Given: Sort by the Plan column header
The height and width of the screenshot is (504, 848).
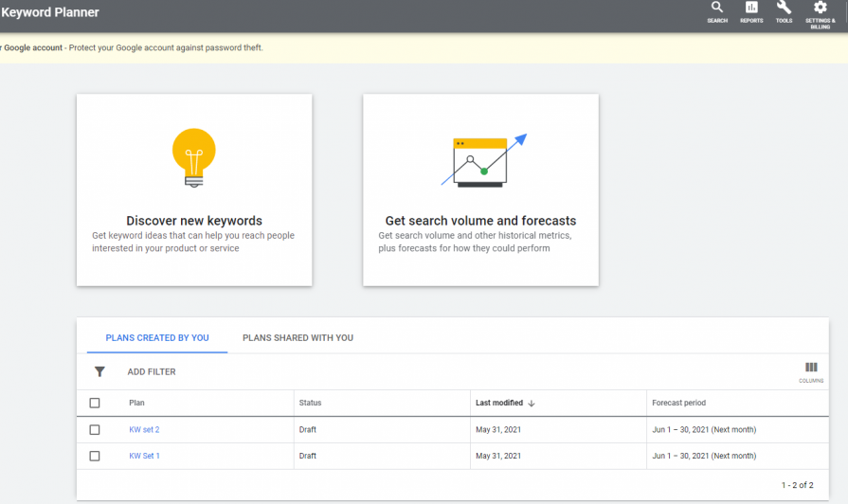Looking at the screenshot, I should [x=136, y=403].
